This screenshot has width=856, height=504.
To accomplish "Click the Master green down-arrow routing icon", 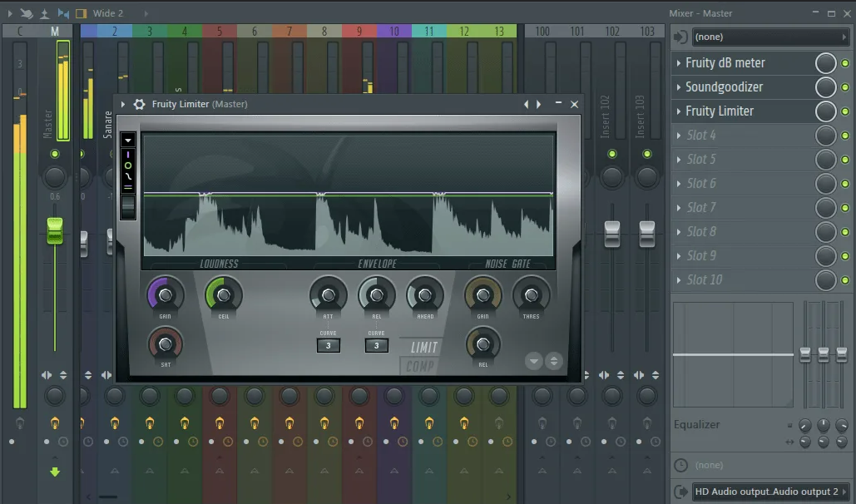I will click(55, 472).
